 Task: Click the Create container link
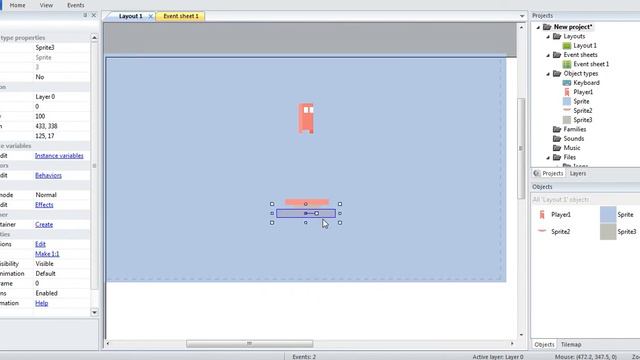tap(44, 224)
